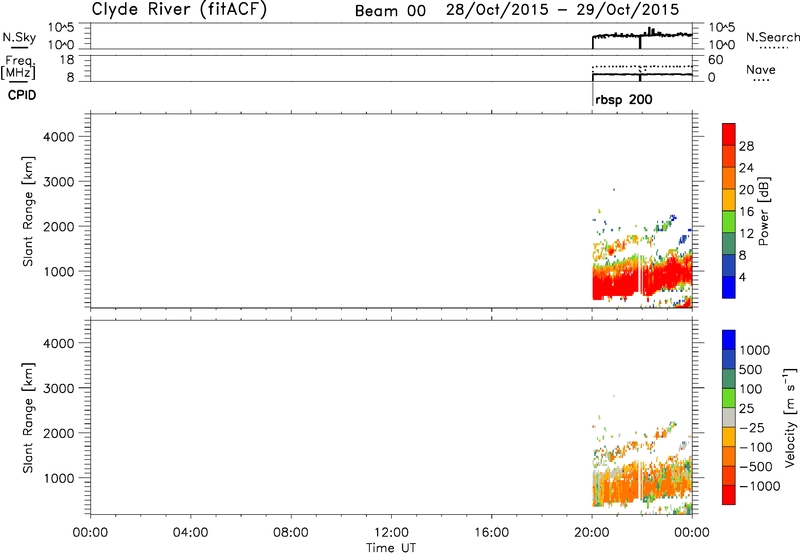Click the 'Nave' legend label

(761, 69)
